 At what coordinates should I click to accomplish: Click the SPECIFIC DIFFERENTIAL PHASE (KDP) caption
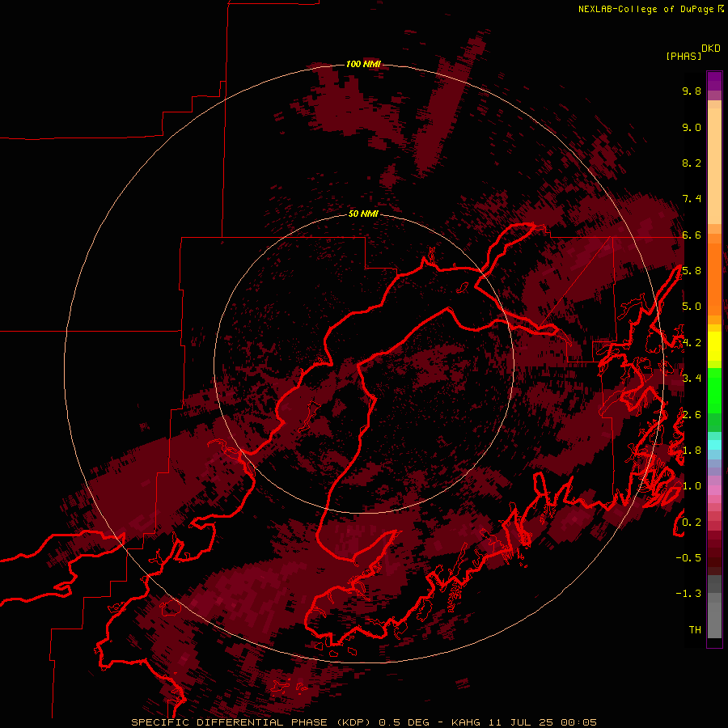pyautogui.click(x=250, y=722)
